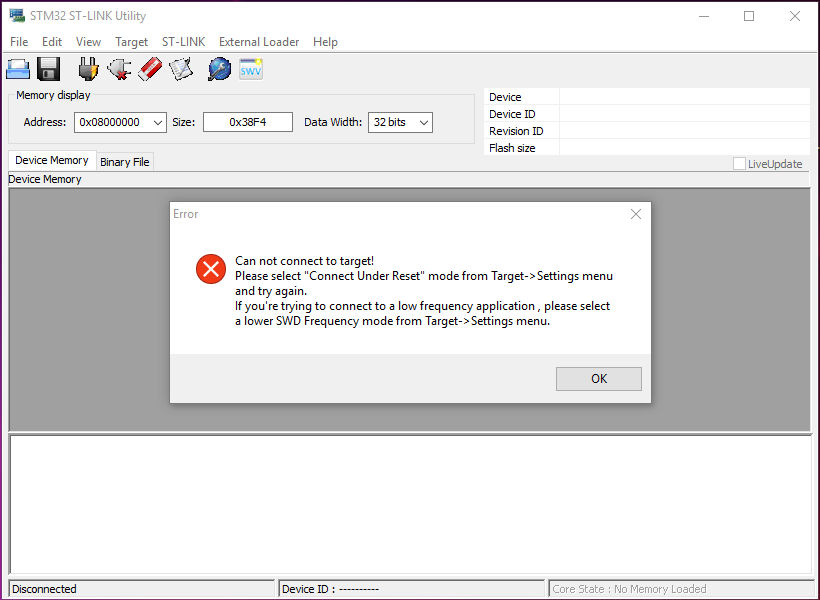Click the Device ID row in info table
The width and height of the screenshot is (820, 600).
click(x=647, y=114)
